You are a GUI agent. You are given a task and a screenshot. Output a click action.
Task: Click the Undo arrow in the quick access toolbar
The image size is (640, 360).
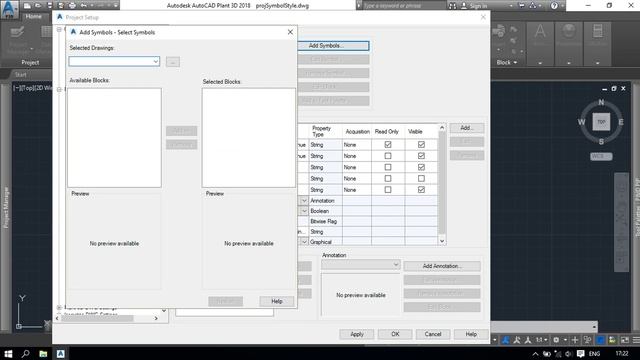[x=84, y=6]
